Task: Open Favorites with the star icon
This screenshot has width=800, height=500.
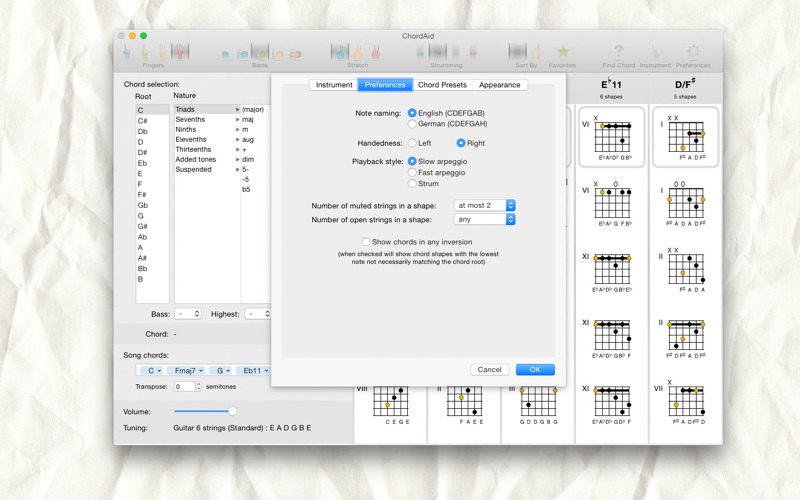Action: [562, 52]
